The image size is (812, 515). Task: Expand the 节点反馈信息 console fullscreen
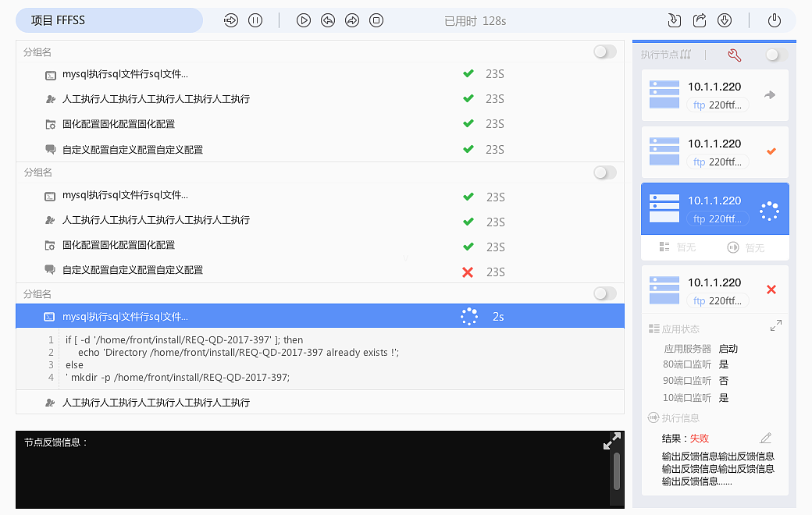pyautogui.click(x=611, y=440)
